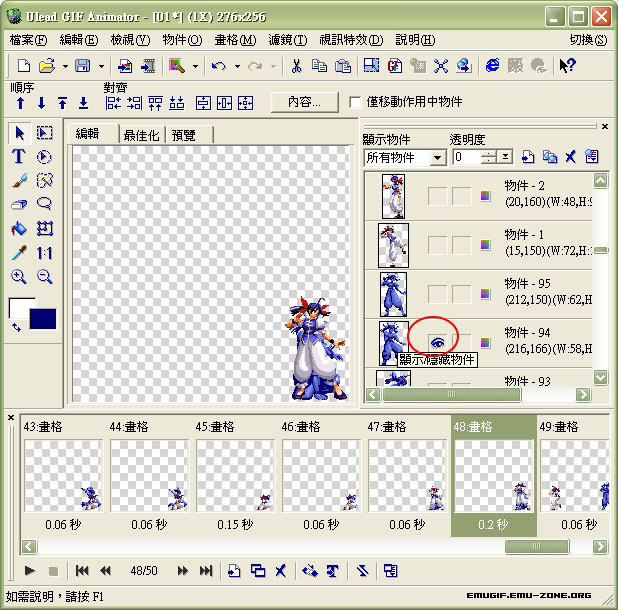Open the transparency value dropdown arrow
The image size is (618, 610).
(x=504, y=157)
